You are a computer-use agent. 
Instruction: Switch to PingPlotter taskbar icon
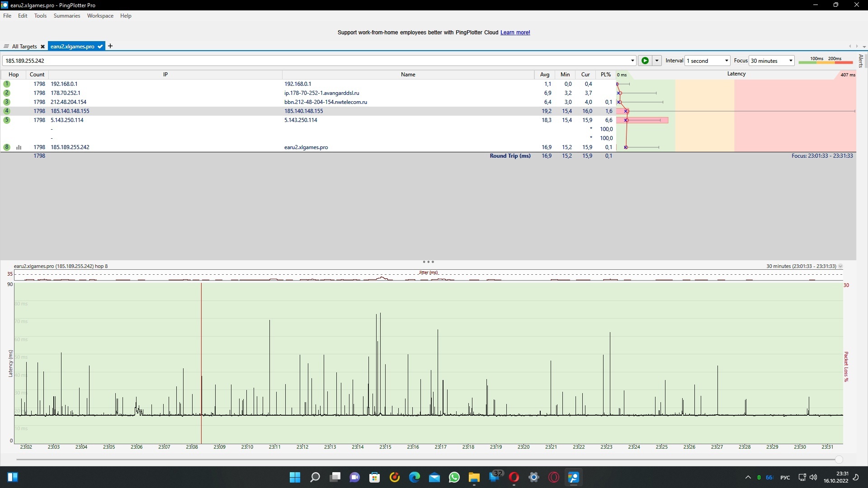point(573,477)
